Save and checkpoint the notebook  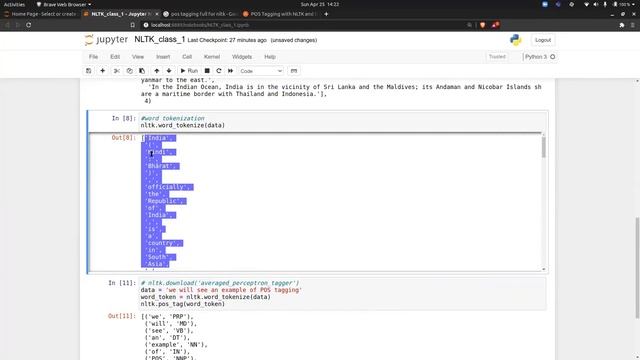[89, 71]
